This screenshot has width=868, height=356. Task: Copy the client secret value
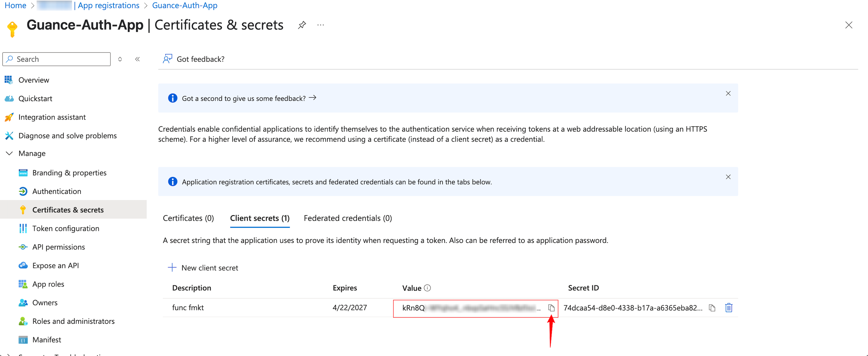pyautogui.click(x=551, y=308)
